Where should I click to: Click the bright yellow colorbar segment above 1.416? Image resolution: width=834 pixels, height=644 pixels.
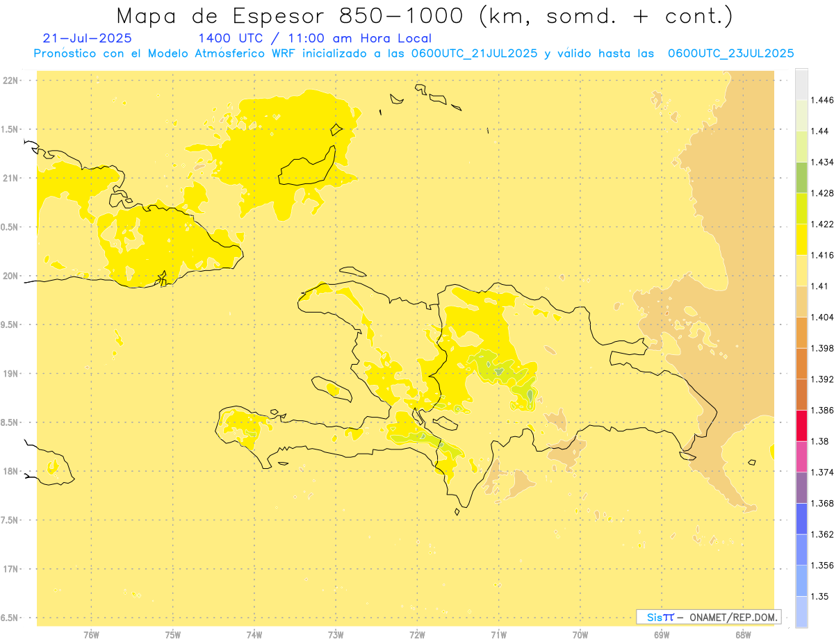point(801,240)
